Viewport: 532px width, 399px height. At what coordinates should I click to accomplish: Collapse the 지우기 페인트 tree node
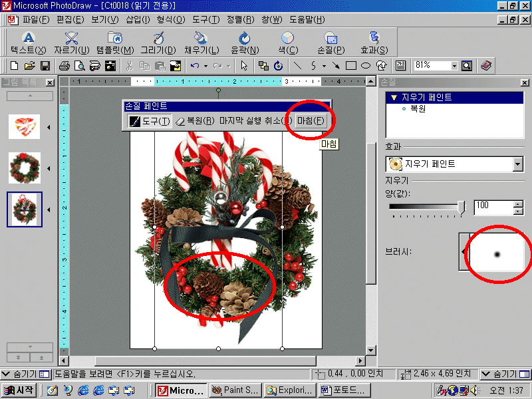click(x=394, y=98)
